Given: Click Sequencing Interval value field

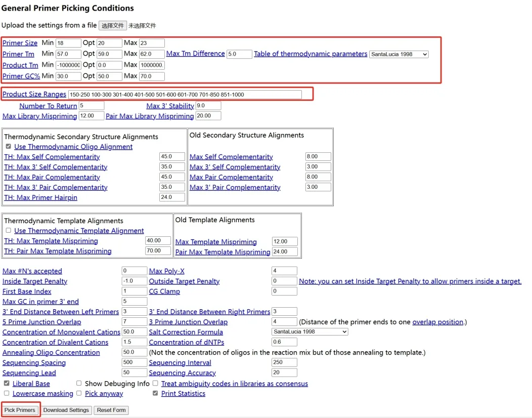Looking at the screenshot, I should click(x=284, y=363).
